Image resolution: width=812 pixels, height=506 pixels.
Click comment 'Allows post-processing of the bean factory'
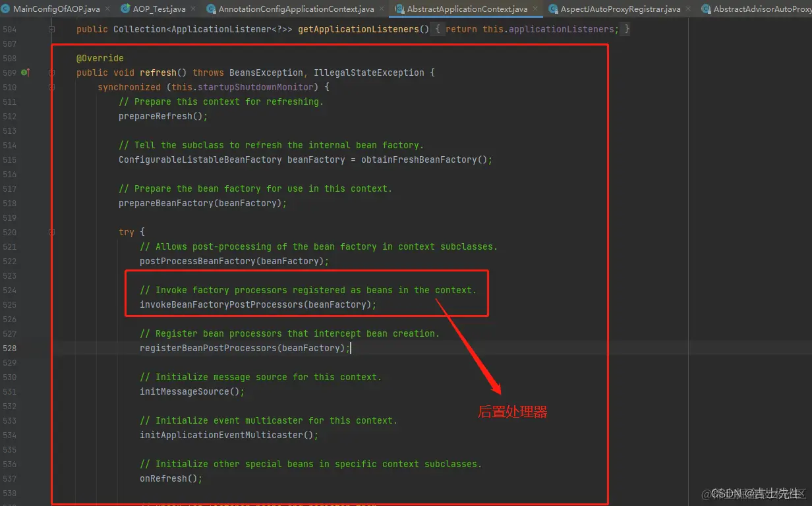click(319, 246)
